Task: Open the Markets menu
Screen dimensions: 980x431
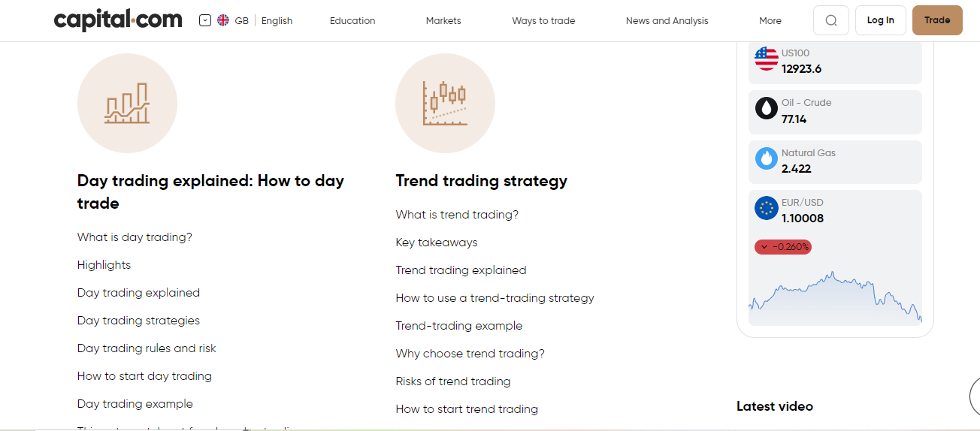Action: [443, 20]
